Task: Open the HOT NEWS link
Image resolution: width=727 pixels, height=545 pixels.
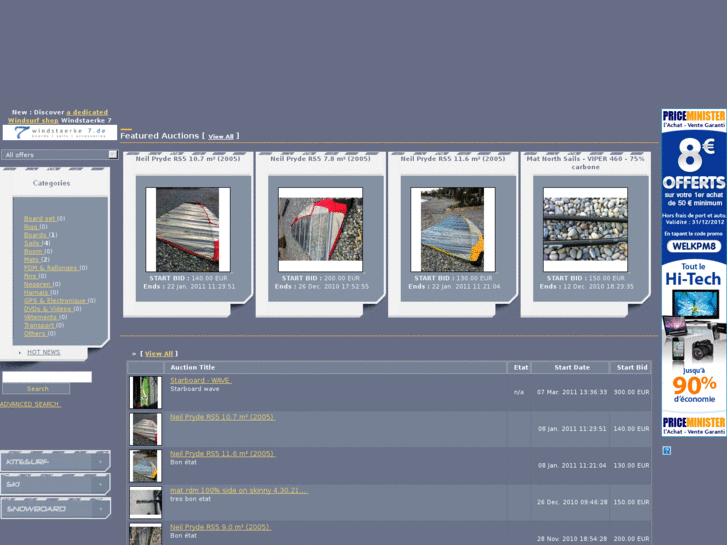Action: (x=44, y=353)
